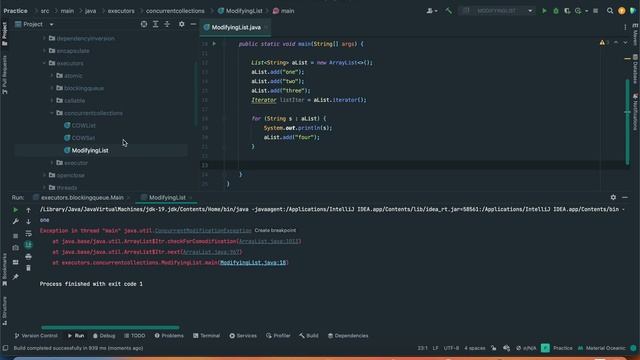The image size is (640, 360).
Task: Toggle the tool window quick-access icon at bottom-left
Action: click(x=5, y=348)
